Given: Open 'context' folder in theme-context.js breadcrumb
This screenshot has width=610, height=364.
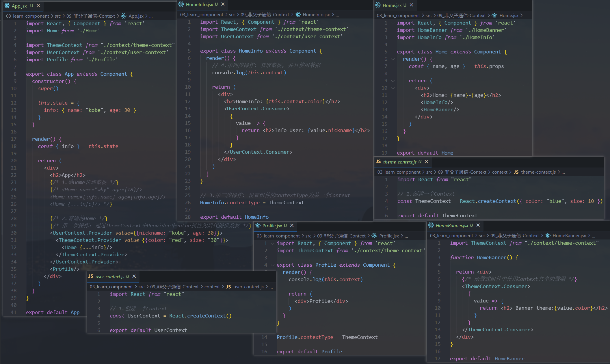Looking at the screenshot, I should [500, 172].
